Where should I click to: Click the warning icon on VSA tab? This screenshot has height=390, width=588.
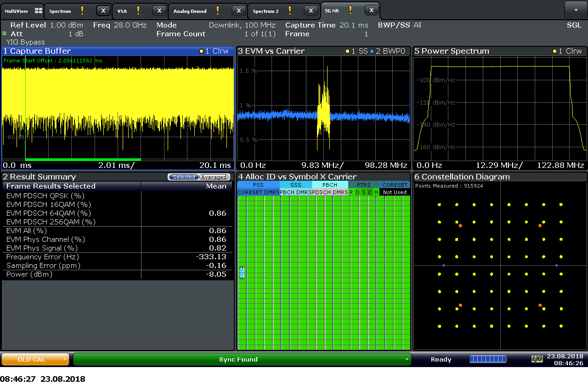click(x=138, y=11)
